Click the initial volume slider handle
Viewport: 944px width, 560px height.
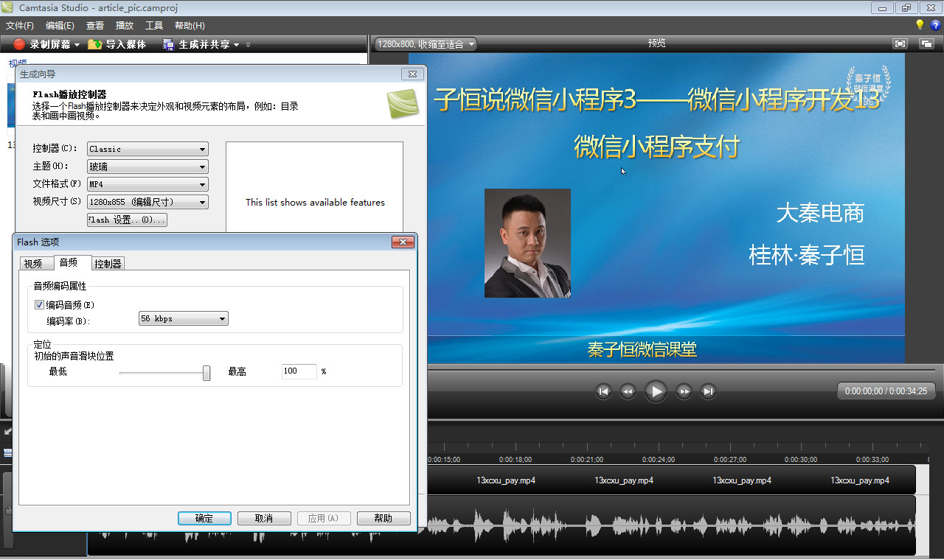(206, 373)
